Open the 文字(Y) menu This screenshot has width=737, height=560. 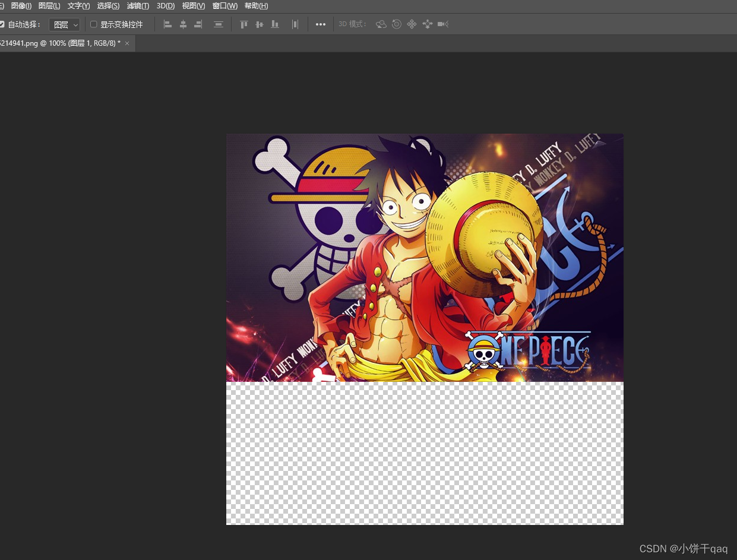[x=78, y=6]
